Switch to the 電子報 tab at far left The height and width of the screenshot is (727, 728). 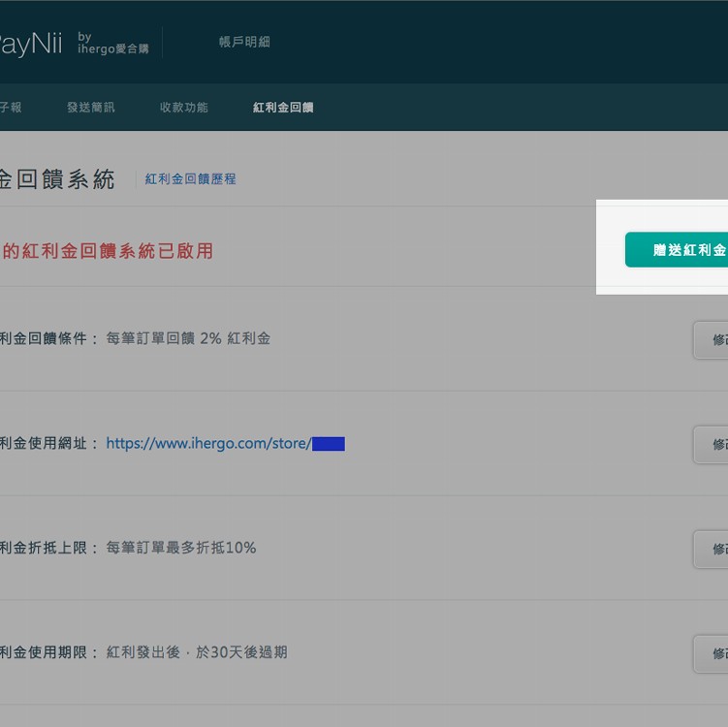click(x=10, y=108)
